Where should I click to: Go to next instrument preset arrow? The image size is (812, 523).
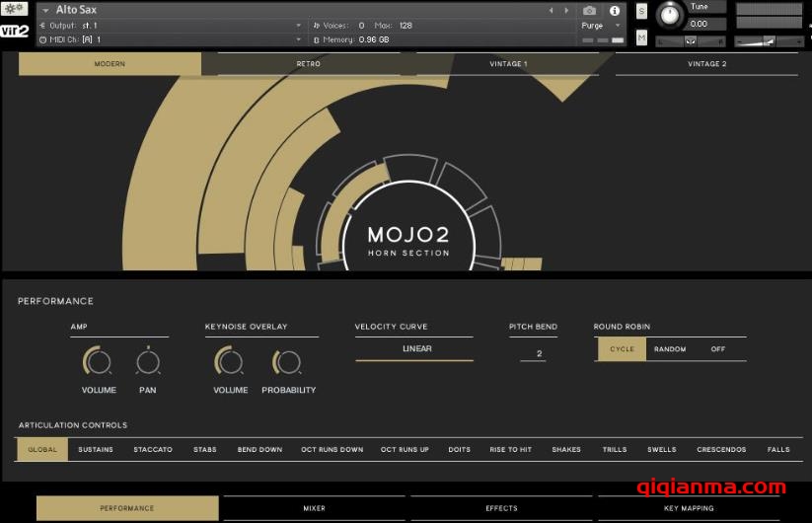pyautogui.click(x=566, y=10)
